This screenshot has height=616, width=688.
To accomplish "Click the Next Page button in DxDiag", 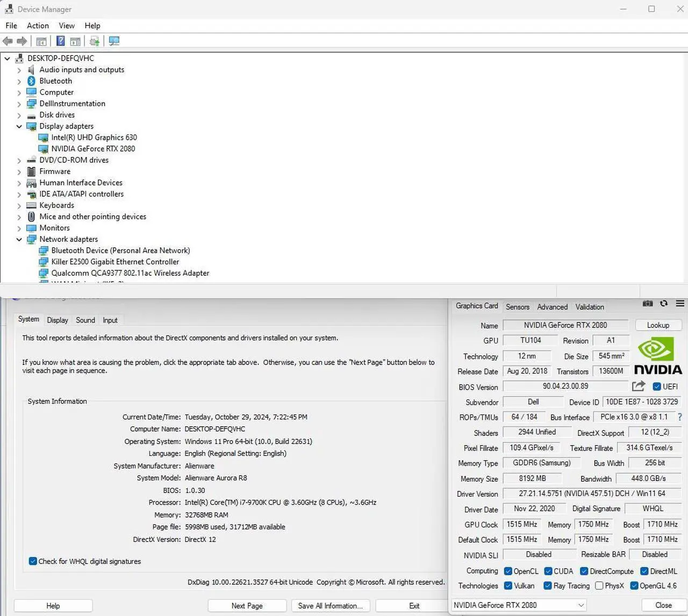I will coord(247,606).
